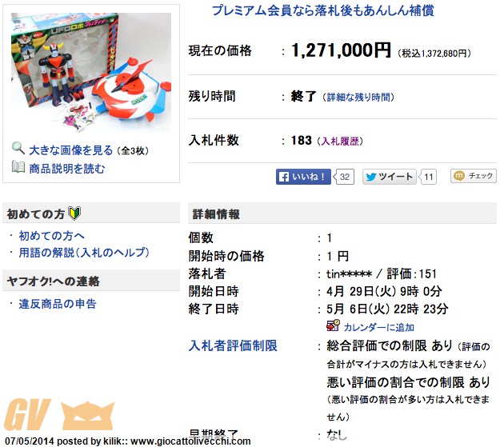Click the mixi チェック button
The width and height of the screenshot is (504, 447).
click(473, 176)
